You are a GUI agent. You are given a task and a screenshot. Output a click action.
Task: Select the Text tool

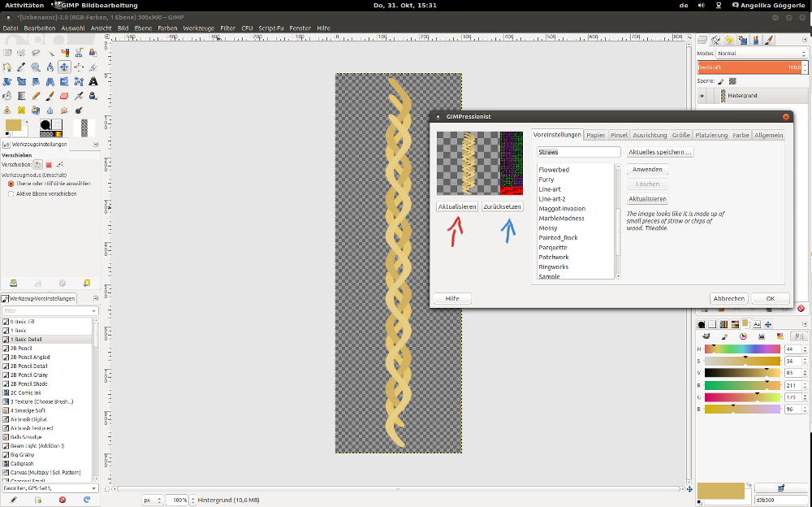93,81
